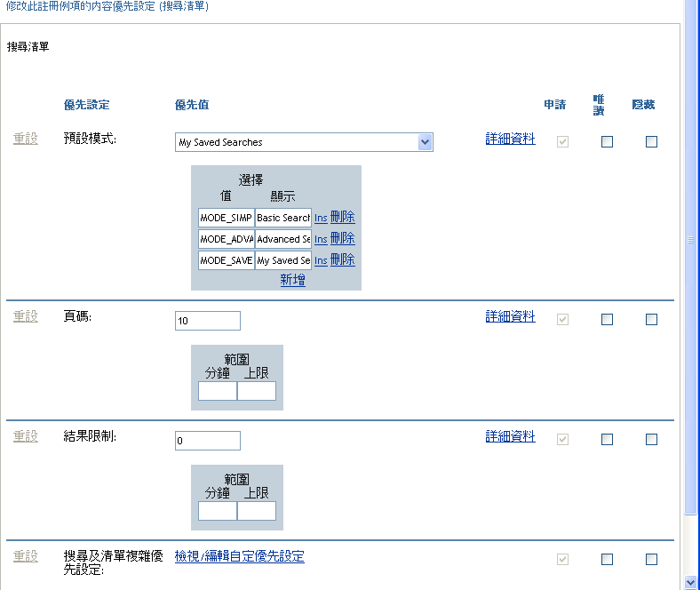Image resolution: width=700 pixels, height=590 pixels.
Task: Edit My Saved Se display field
Action: pyautogui.click(x=283, y=260)
